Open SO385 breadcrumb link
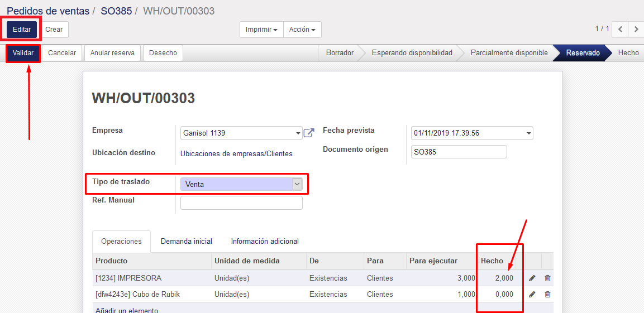The height and width of the screenshot is (313, 644). click(116, 11)
